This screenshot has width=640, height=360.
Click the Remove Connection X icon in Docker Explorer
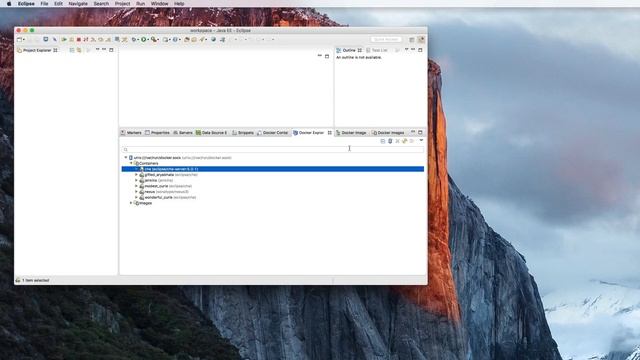click(397, 141)
